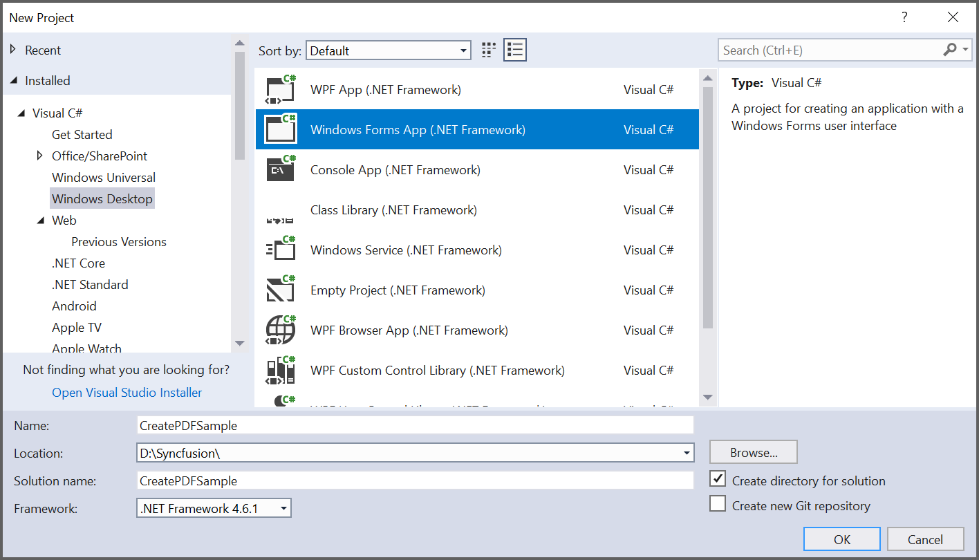The height and width of the screenshot is (560, 979).
Task: Select WPF App (.NET Framework) template
Action: (x=477, y=90)
